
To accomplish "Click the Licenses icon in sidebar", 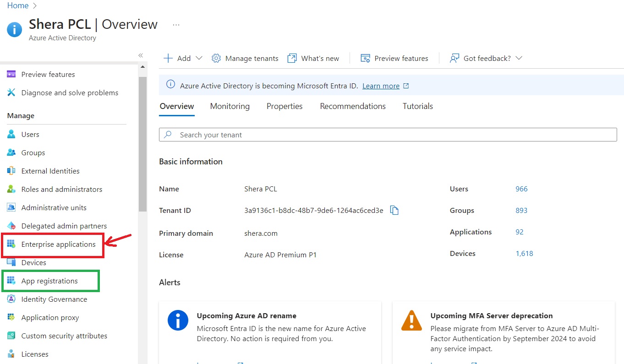I will point(11,354).
